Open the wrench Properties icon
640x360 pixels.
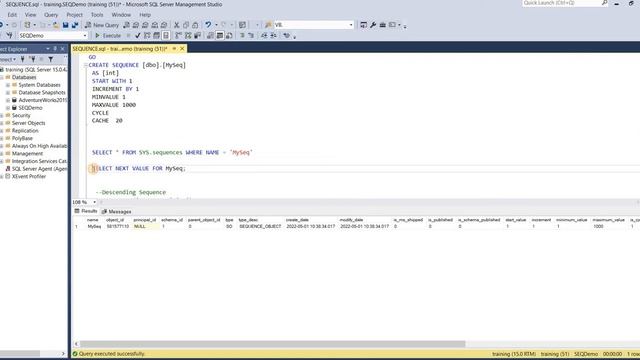[373, 25]
